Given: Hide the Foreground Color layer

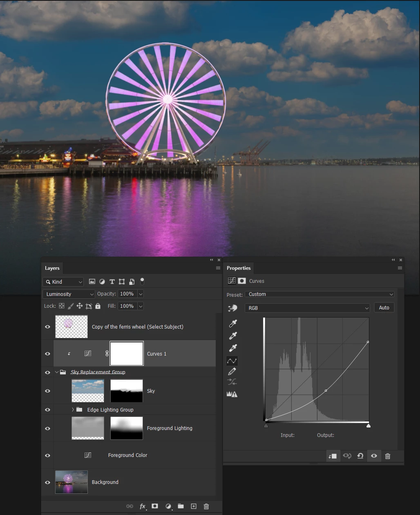Looking at the screenshot, I should click(48, 455).
